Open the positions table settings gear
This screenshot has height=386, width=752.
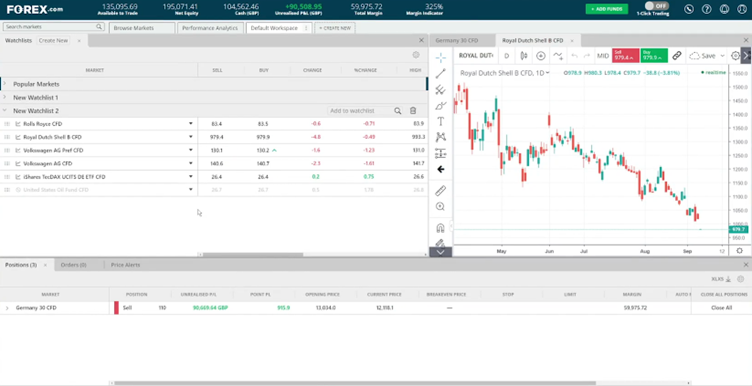(x=740, y=279)
